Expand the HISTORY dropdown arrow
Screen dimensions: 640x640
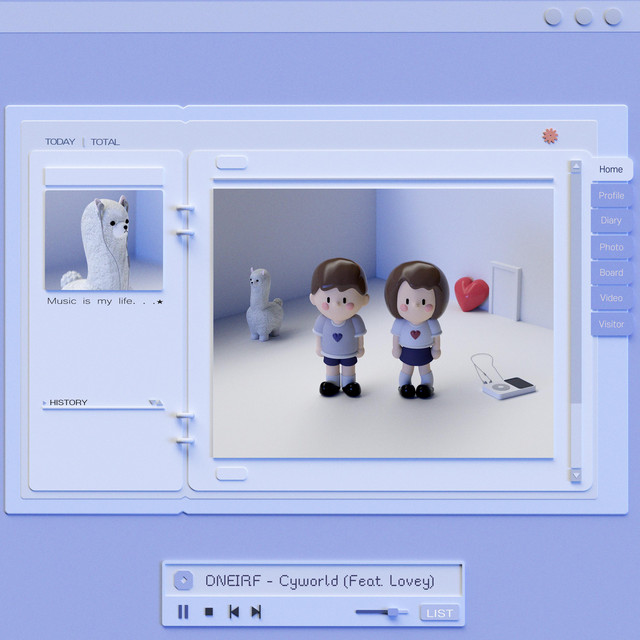click(x=155, y=403)
